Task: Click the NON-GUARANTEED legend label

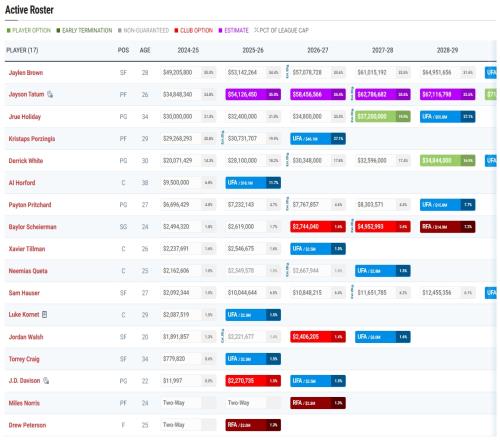Action: (146, 30)
